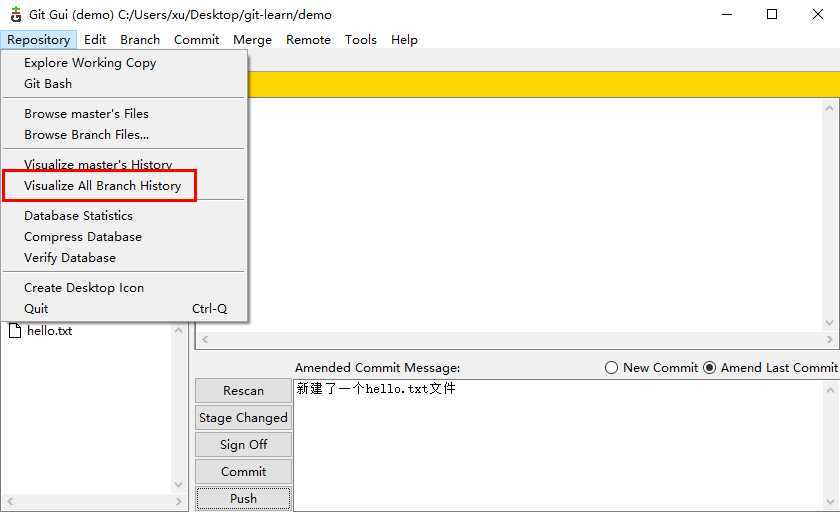Click the diff pane vertical scrollbar down arrow
This screenshot has height=512, width=840.
[829, 322]
